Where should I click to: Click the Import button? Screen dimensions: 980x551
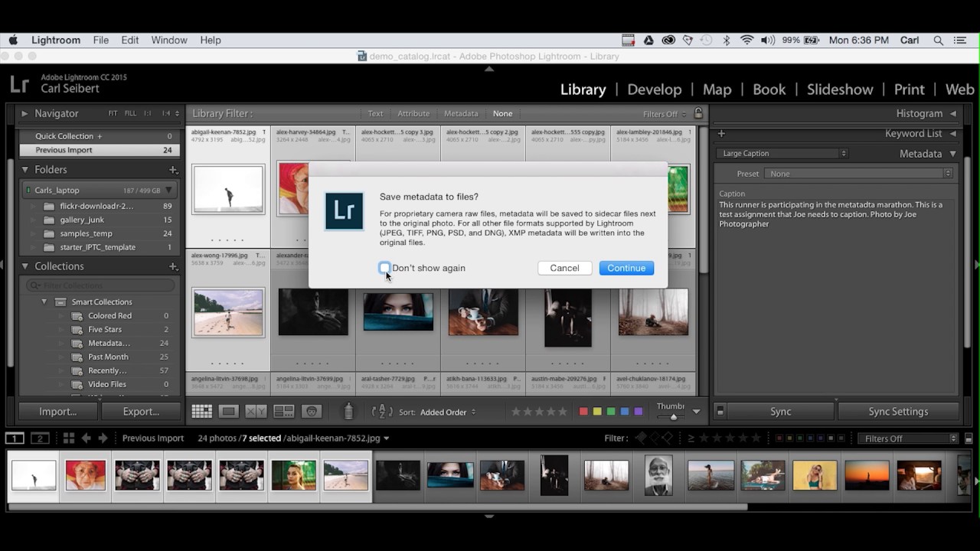[x=58, y=412]
